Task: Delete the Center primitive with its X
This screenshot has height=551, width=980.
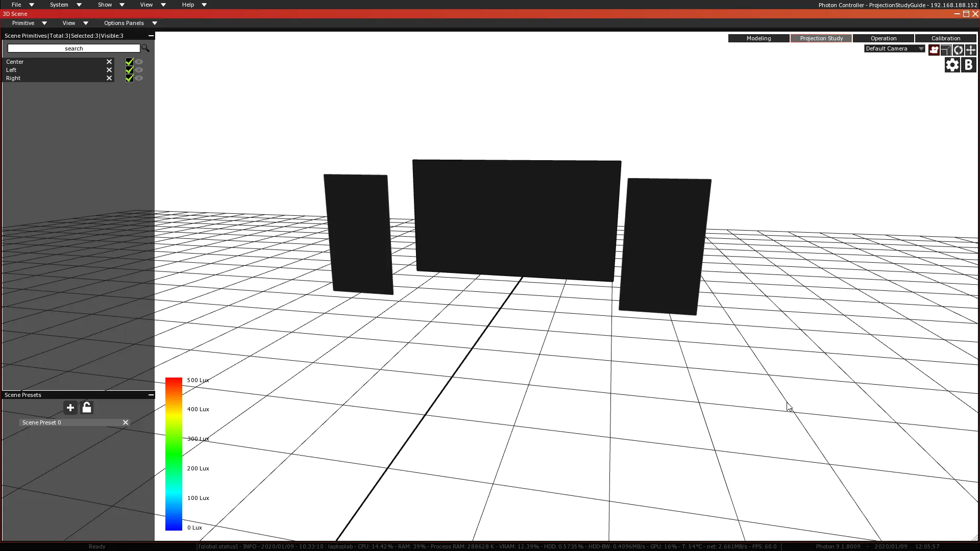Action: (x=109, y=62)
